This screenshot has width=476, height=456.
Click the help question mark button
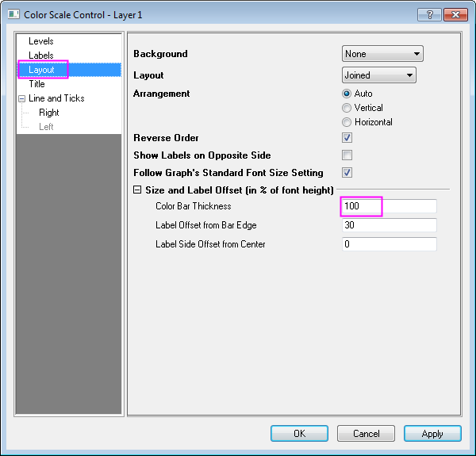[429, 14]
